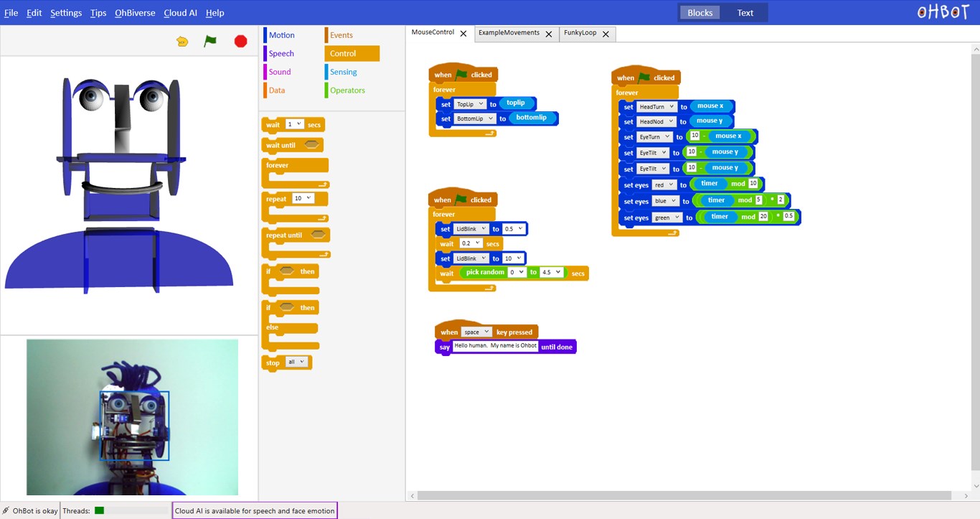Open the Operators block palette

point(347,90)
